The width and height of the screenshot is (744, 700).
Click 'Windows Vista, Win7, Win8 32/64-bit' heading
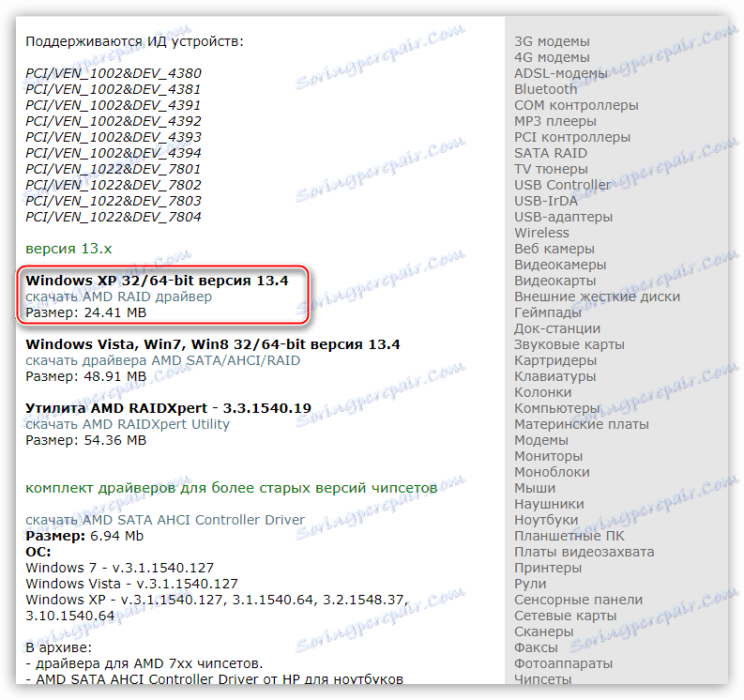(x=168, y=344)
